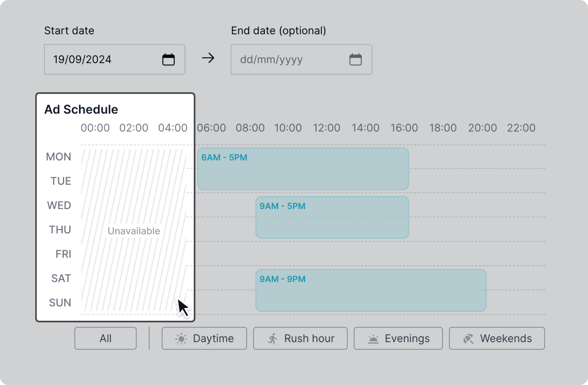Click the 12:00 time column header
The image size is (588, 385).
click(327, 128)
